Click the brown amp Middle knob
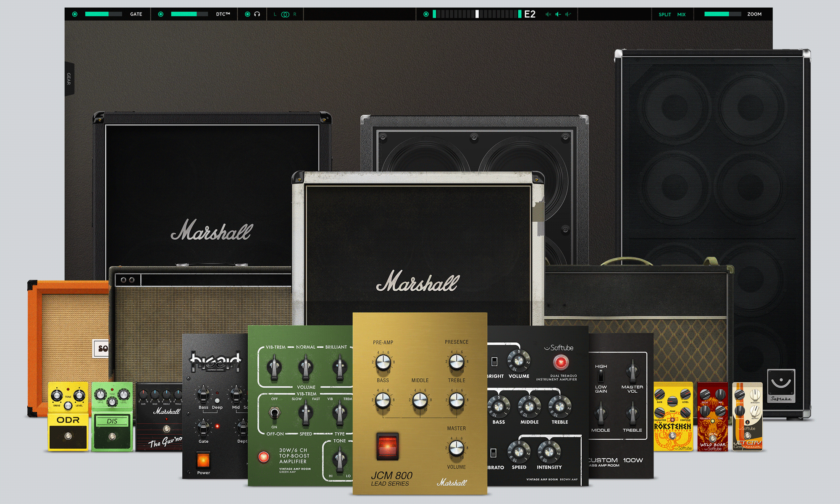 tap(529, 407)
